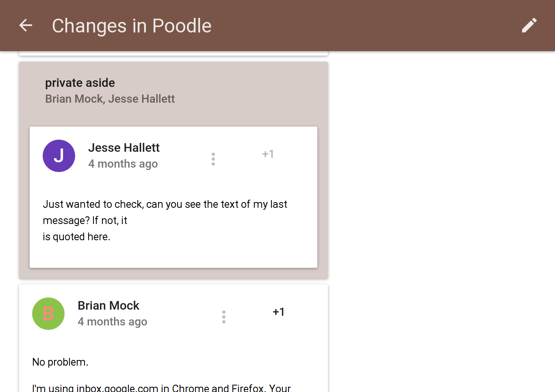Screen dimensions: 555x392
Task: Click Jesse Hallett's purple J avatar
Action: click(59, 156)
